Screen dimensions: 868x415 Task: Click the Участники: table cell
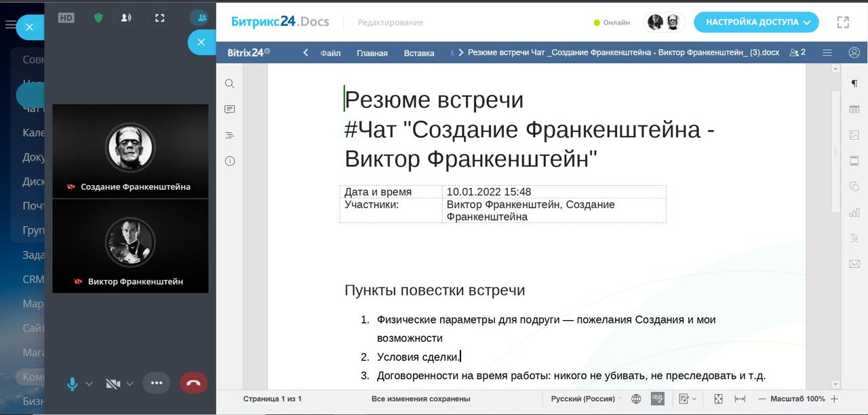click(x=391, y=210)
